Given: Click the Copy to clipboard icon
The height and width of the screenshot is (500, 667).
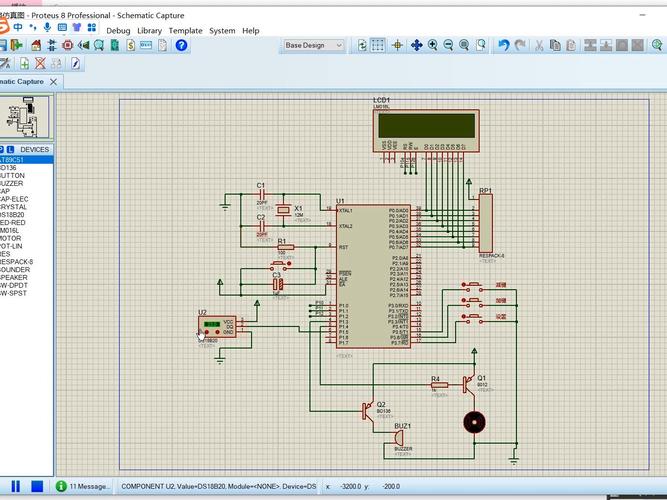Looking at the screenshot, I should [555, 45].
